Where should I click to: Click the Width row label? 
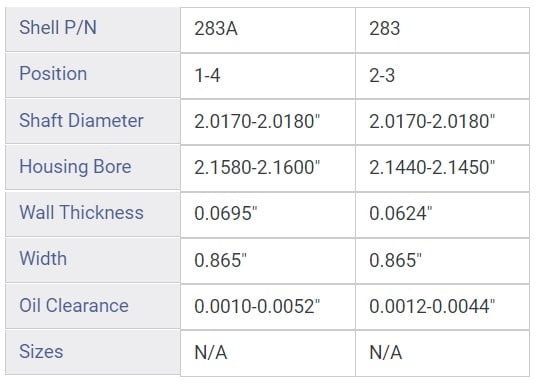tap(93, 260)
